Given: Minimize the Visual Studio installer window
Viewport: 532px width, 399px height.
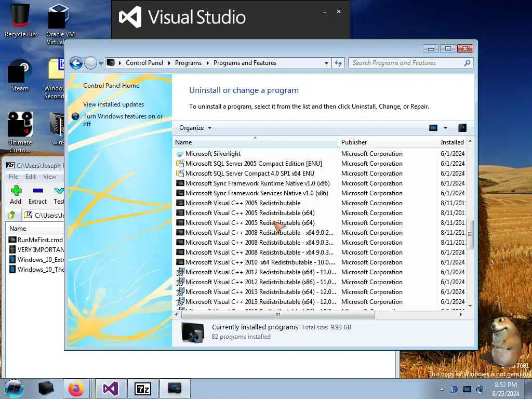Looking at the screenshot, I should [x=325, y=12].
